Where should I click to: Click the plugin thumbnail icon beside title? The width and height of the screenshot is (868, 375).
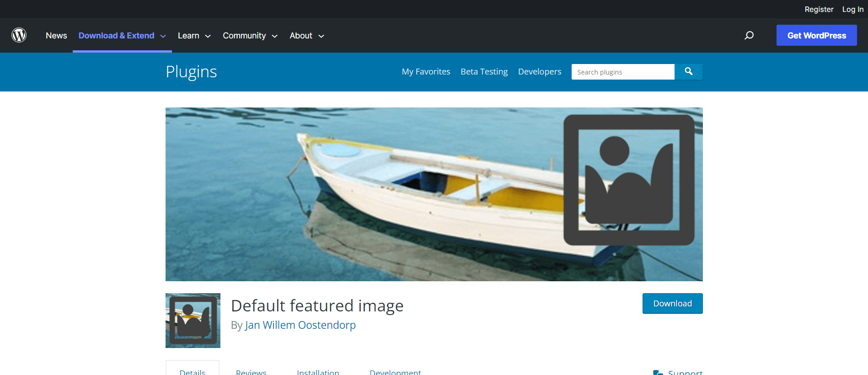click(x=193, y=320)
